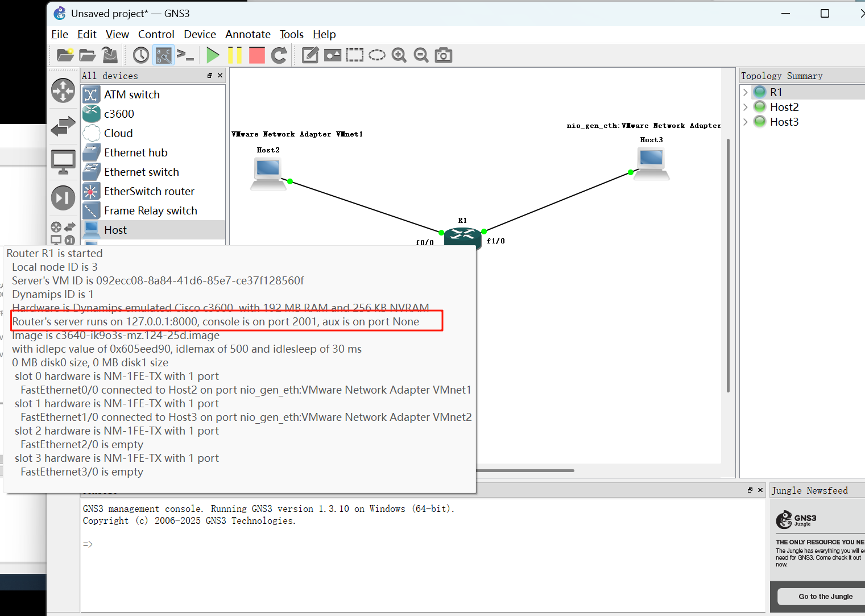Click the f0/0 interface label
This screenshot has width=865, height=616.
tap(425, 242)
